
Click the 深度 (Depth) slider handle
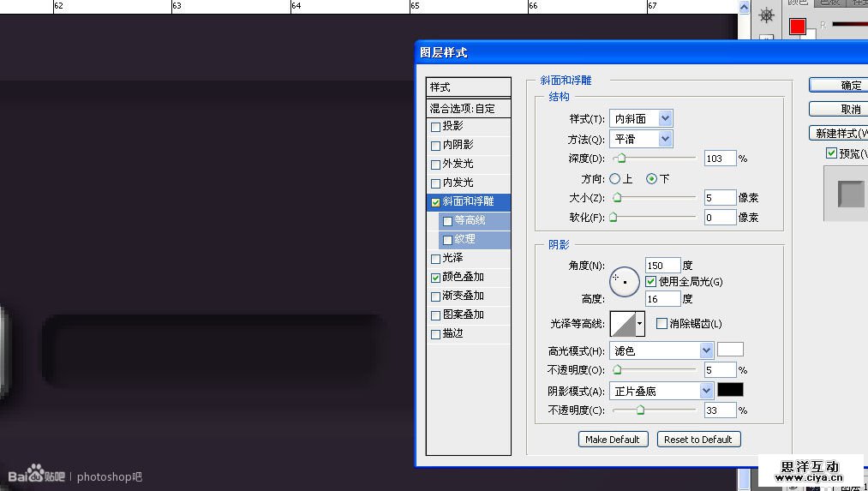click(x=621, y=159)
